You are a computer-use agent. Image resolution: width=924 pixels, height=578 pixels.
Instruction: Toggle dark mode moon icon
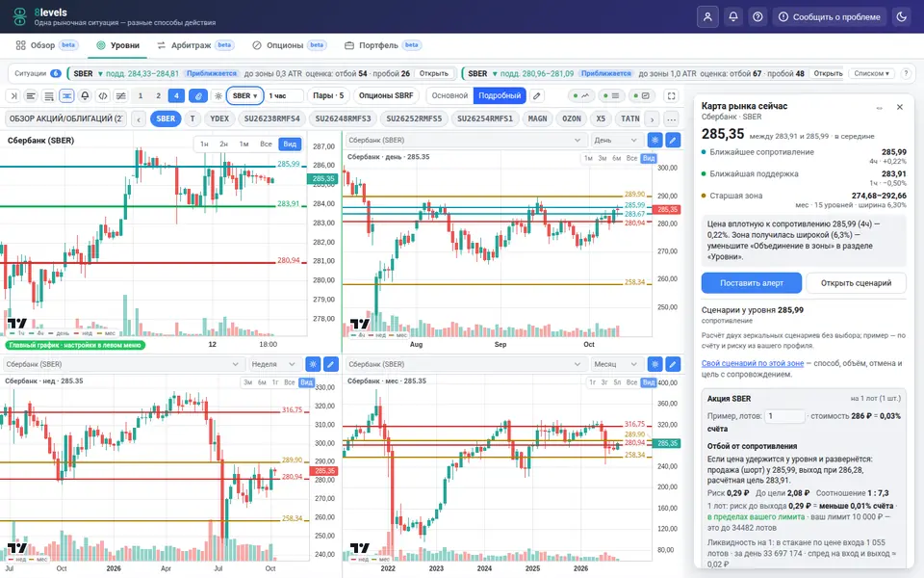(901, 16)
